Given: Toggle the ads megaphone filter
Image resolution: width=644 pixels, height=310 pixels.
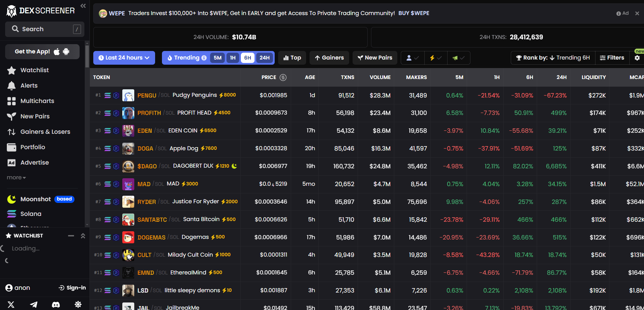Looking at the screenshot, I should point(459,58).
